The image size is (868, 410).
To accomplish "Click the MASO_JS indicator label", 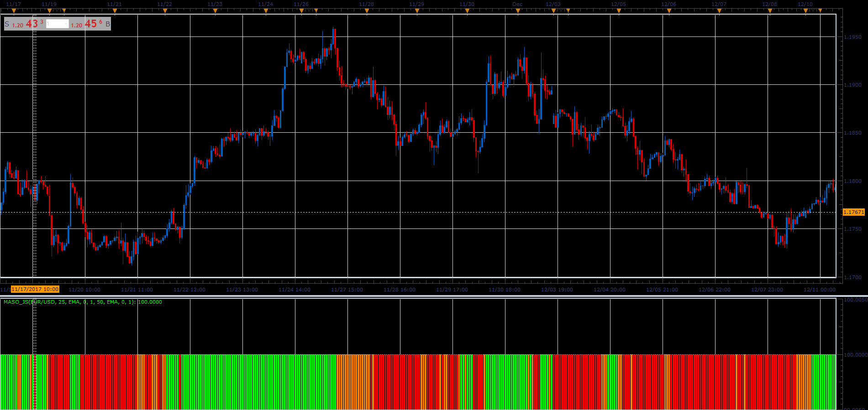I will point(83,302).
